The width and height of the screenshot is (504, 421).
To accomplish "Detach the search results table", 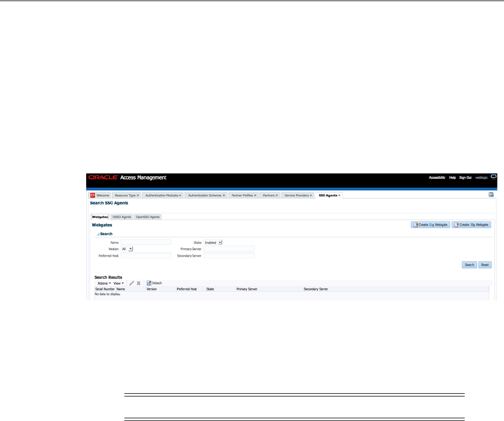I will [154, 283].
